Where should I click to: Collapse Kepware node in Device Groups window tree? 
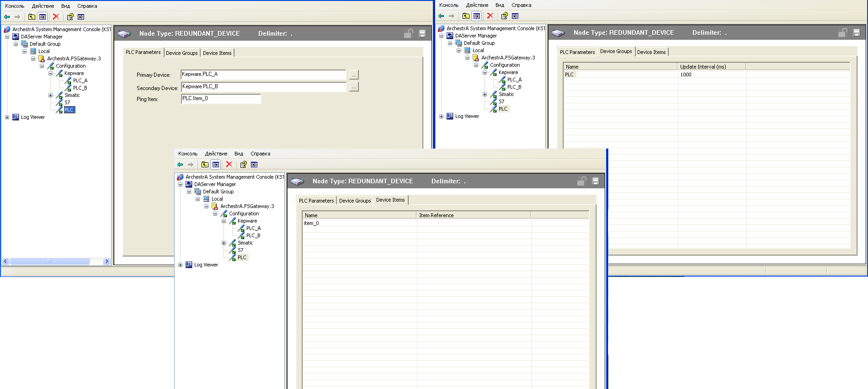(485, 73)
